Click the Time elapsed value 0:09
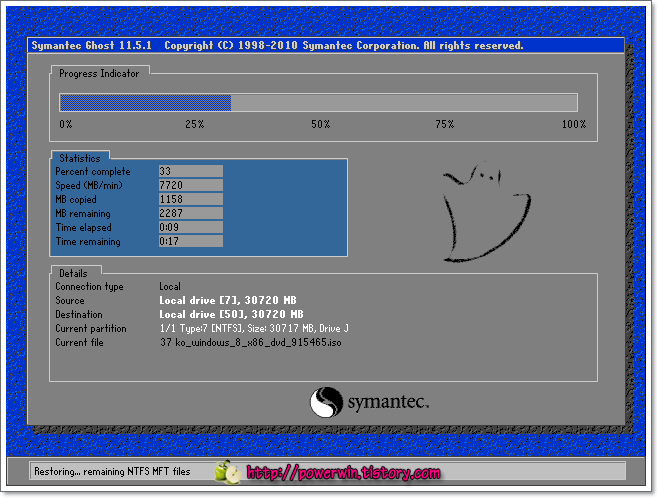658x498 pixels. point(191,227)
